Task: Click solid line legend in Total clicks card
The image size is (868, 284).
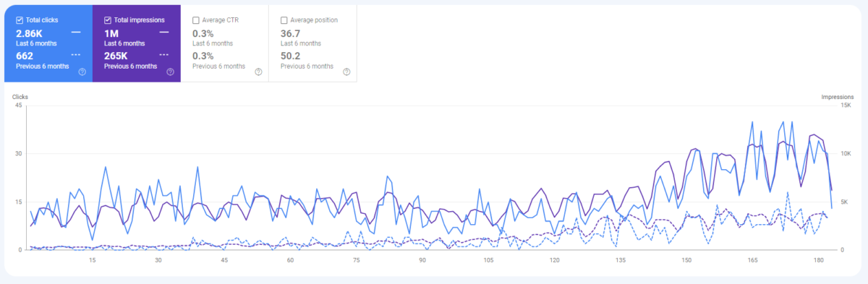Action: click(x=76, y=33)
